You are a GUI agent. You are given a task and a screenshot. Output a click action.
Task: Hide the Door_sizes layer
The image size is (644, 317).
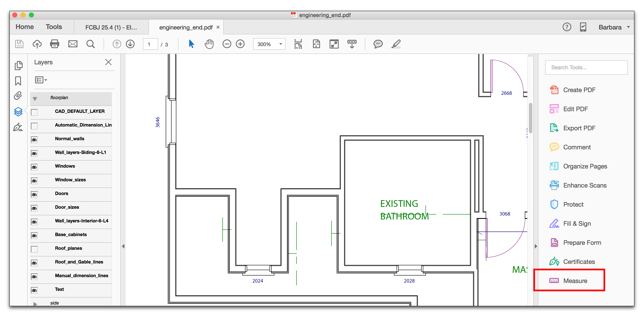click(34, 208)
